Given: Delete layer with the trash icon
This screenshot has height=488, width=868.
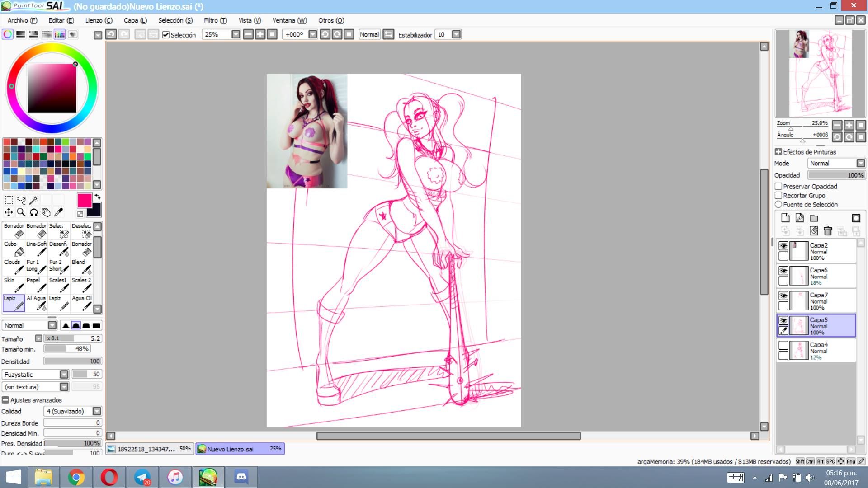Looking at the screenshot, I should pos(828,231).
